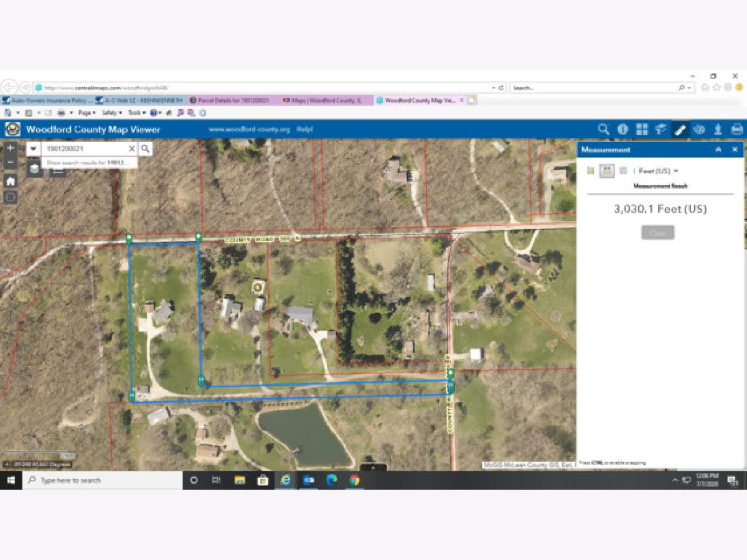Open the basemap gallery grid icon
Screen dimensions: 747x560
tap(642, 129)
